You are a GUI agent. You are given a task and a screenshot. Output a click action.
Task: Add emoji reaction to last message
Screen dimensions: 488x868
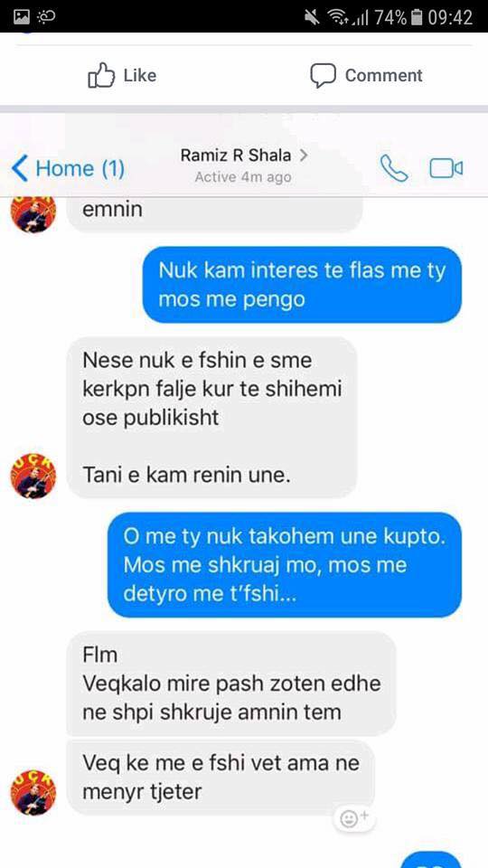click(x=353, y=817)
